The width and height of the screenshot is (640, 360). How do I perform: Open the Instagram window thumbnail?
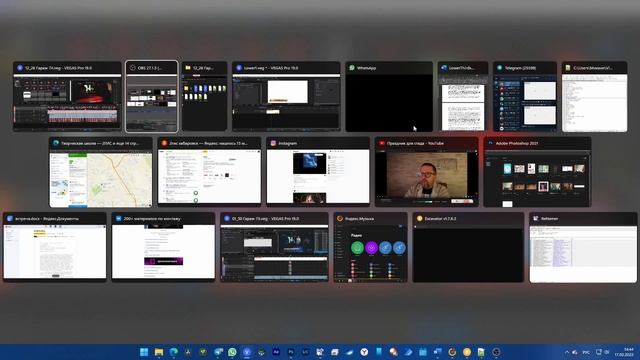pos(318,172)
